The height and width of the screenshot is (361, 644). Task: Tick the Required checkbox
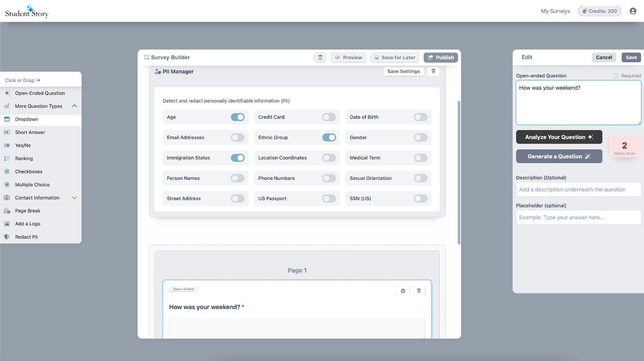(x=616, y=76)
